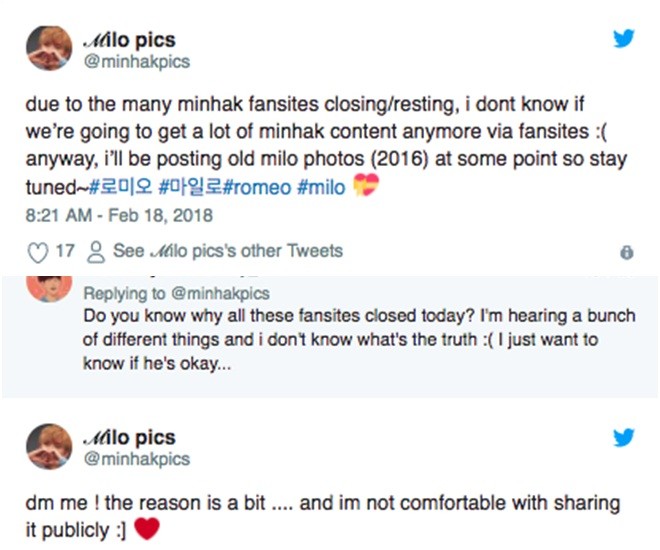Click the heart emoji after #milo hashtag
The height and width of the screenshot is (550, 660).
click(368, 188)
